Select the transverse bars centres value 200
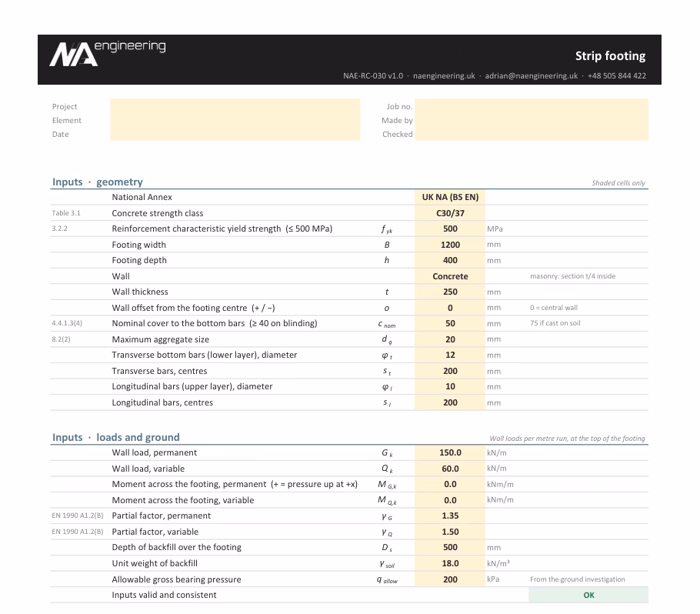 pos(450,371)
